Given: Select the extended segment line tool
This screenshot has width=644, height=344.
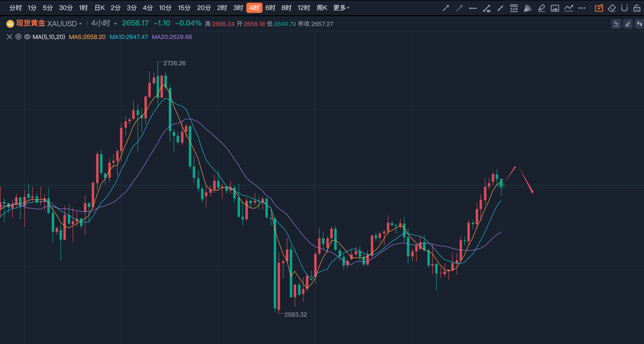Looking at the screenshot, I should pos(500,8).
